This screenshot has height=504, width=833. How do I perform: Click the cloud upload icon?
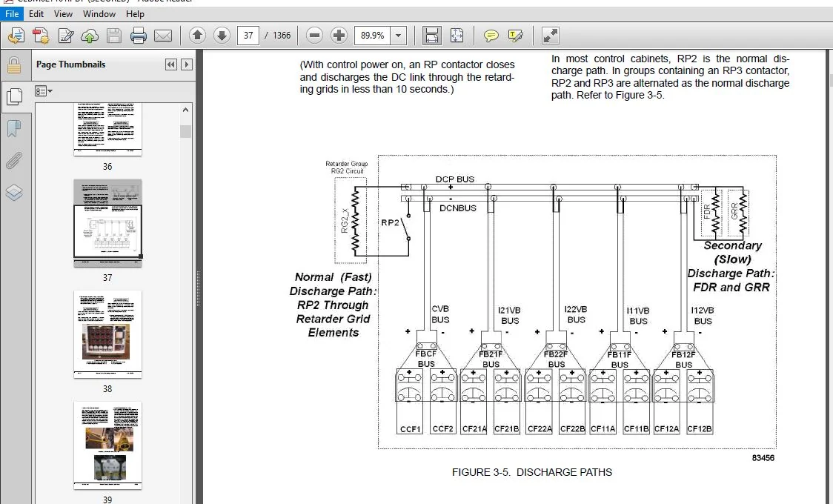(x=90, y=36)
